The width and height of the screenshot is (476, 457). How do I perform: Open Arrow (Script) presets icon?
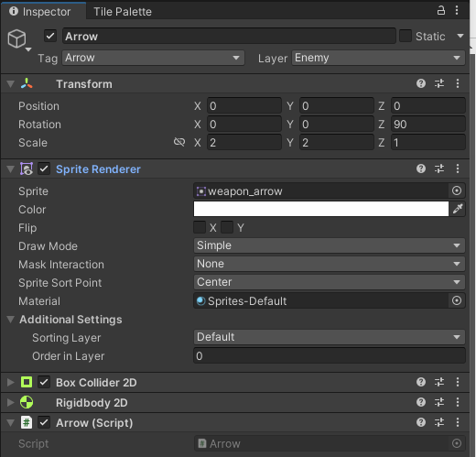pos(439,422)
